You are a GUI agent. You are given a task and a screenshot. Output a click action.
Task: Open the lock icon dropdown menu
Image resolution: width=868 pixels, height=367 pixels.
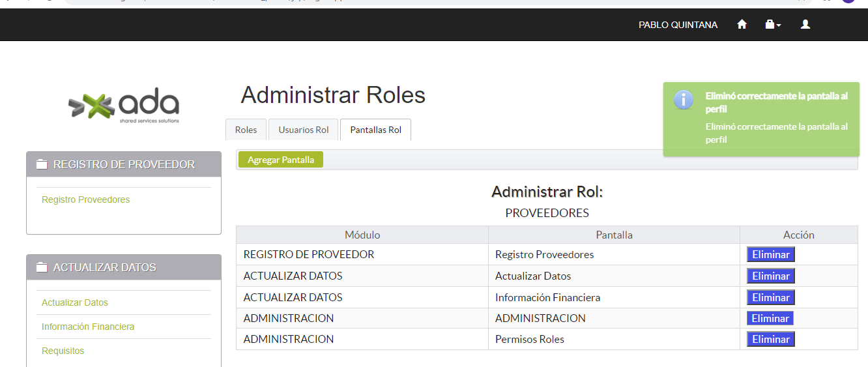point(772,25)
